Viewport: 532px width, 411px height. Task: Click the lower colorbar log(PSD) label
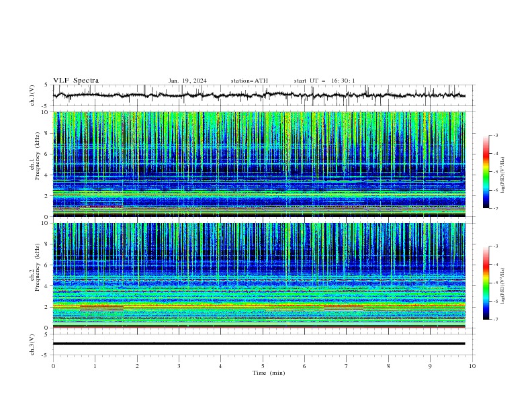tap(502, 285)
